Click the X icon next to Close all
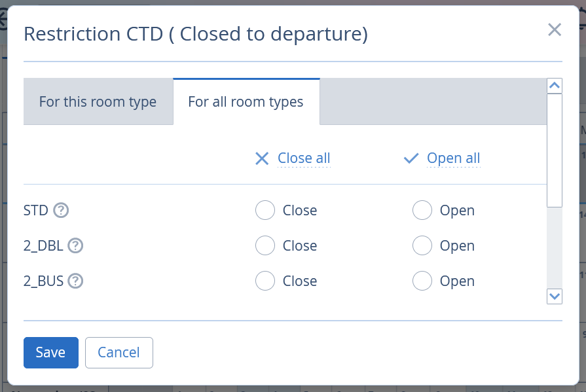The height and width of the screenshot is (392, 586). coord(262,158)
